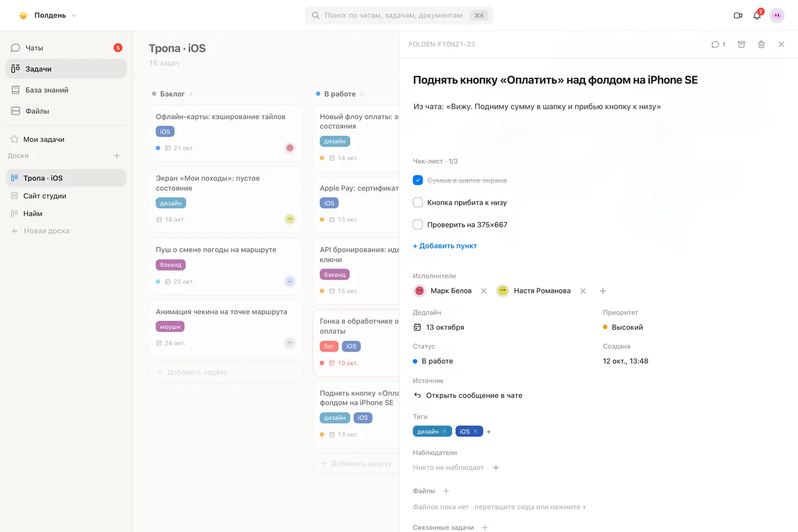
Task: Uncheck «Сумма в шапке экрана» item
Action: (418, 180)
